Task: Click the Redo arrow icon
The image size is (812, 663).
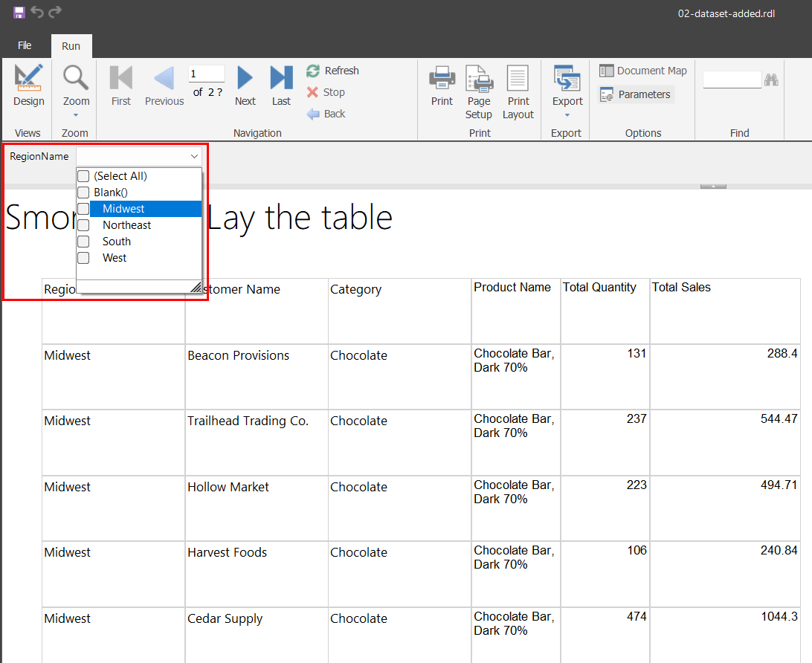Action: [x=55, y=12]
